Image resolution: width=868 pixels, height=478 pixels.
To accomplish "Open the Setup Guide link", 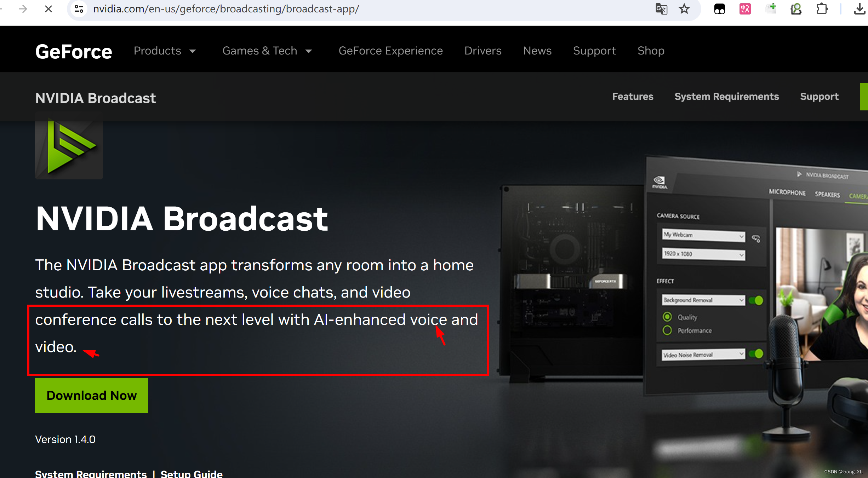I will pos(192,474).
